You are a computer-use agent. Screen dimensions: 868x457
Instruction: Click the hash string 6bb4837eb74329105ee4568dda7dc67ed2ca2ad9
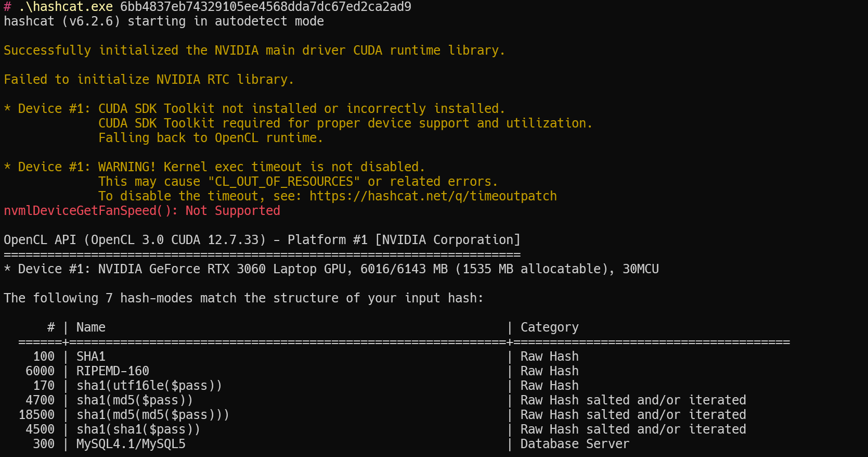click(266, 7)
